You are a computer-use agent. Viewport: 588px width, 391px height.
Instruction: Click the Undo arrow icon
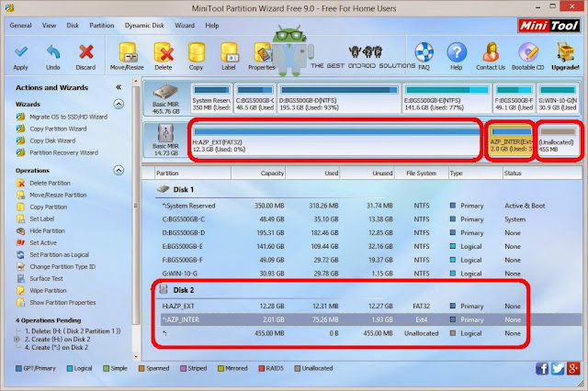click(x=53, y=51)
